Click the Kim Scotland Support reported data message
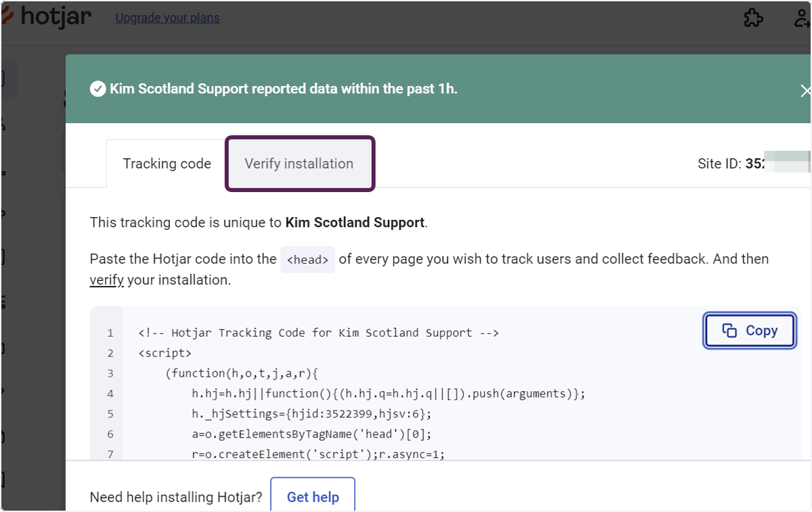This screenshot has width=812, height=512. [x=284, y=89]
